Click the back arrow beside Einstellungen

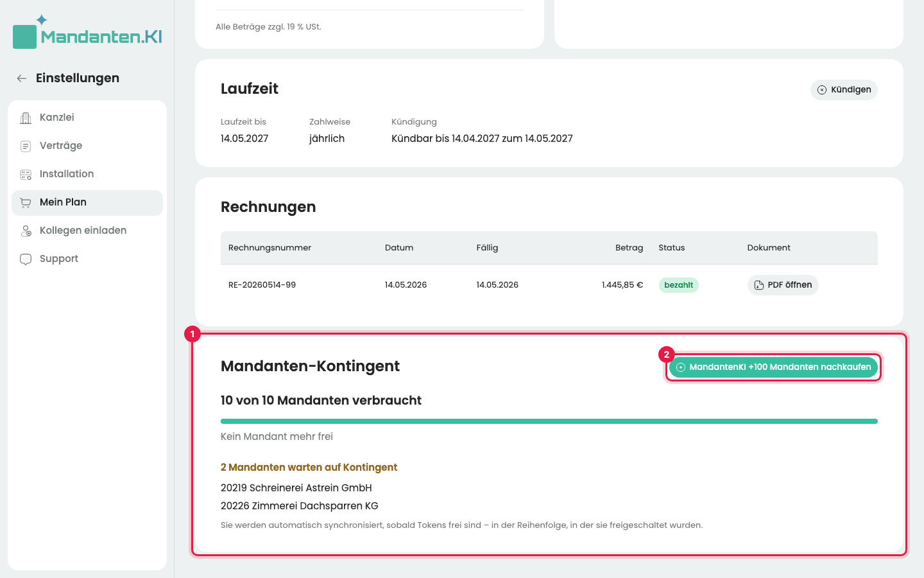click(x=22, y=78)
